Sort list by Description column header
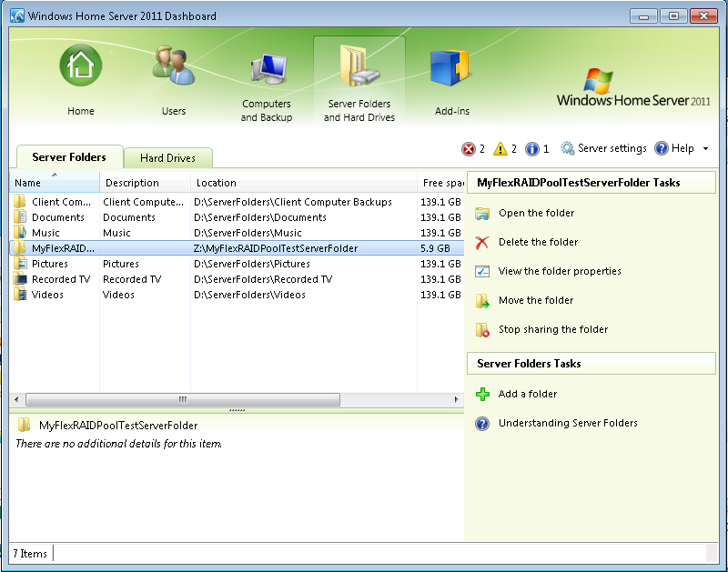The image size is (728, 572). coord(145,183)
